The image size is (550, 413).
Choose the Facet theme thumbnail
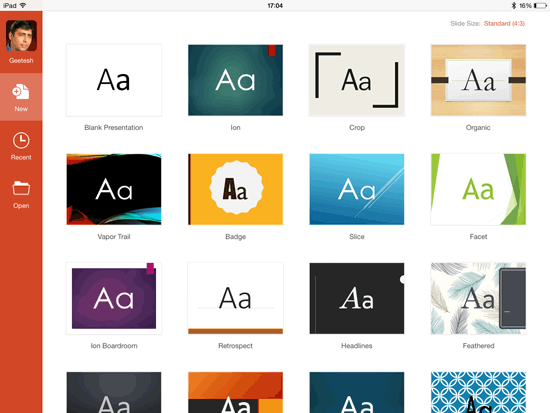click(478, 189)
